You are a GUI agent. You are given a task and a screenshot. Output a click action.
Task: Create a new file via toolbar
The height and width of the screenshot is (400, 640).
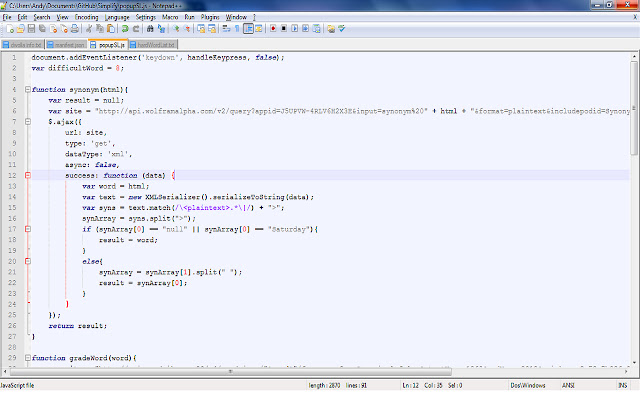tap(10, 29)
